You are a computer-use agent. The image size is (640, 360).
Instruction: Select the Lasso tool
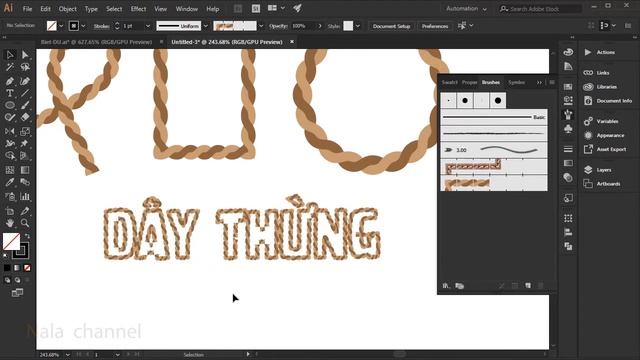[x=25, y=67]
